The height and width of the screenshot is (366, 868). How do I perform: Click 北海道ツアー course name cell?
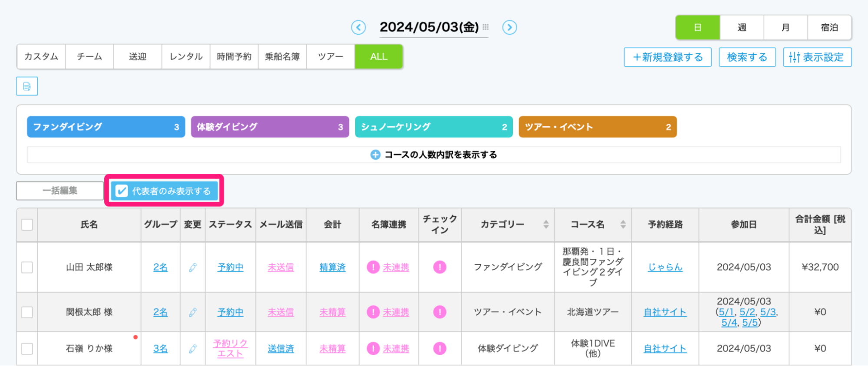593,312
